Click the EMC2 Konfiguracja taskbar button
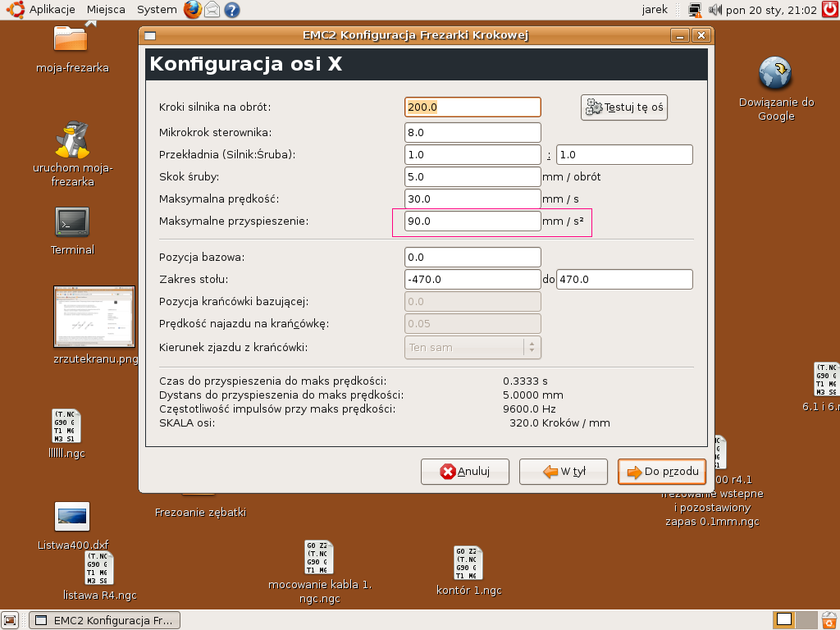This screenshot has height=630, width=840. pos(104,620)
